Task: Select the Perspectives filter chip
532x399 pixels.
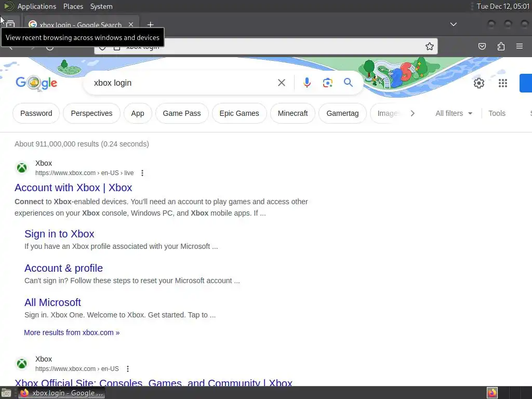Action: pos(91,113)
